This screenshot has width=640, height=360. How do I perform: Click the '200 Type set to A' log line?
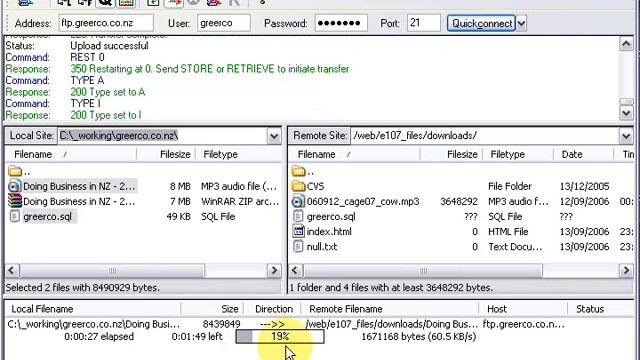tap(108, 92)
